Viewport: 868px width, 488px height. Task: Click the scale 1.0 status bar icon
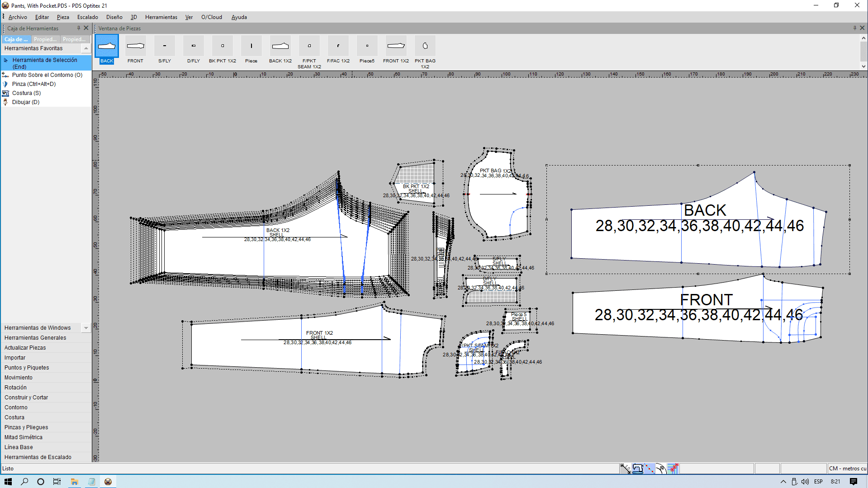pos(626,469)
